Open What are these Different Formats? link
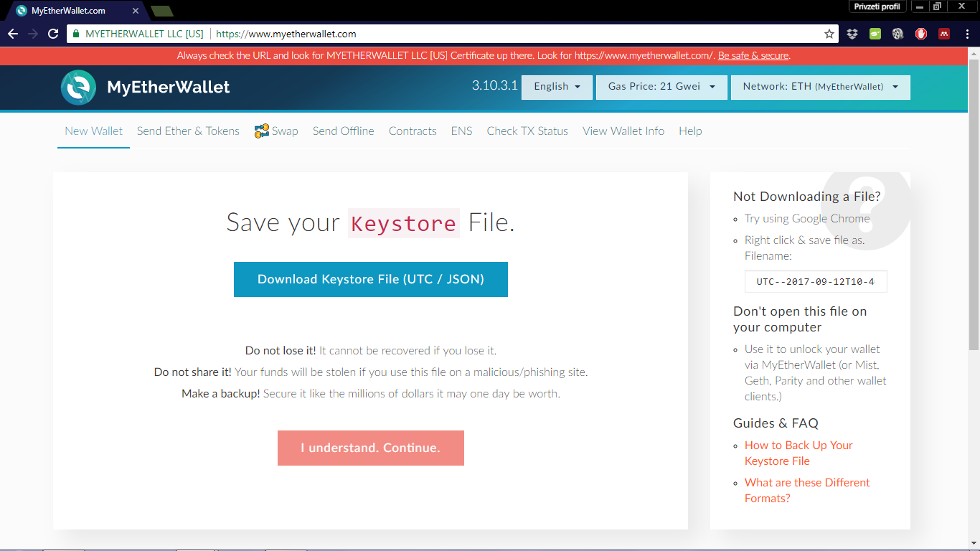The height and width of the screenshot is (551, 980). (807, 491)
